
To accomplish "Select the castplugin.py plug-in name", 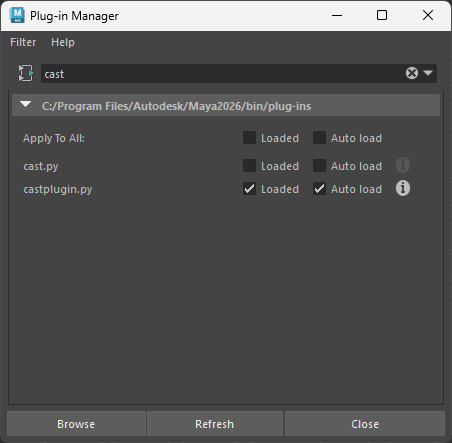I will pos(58,189).
